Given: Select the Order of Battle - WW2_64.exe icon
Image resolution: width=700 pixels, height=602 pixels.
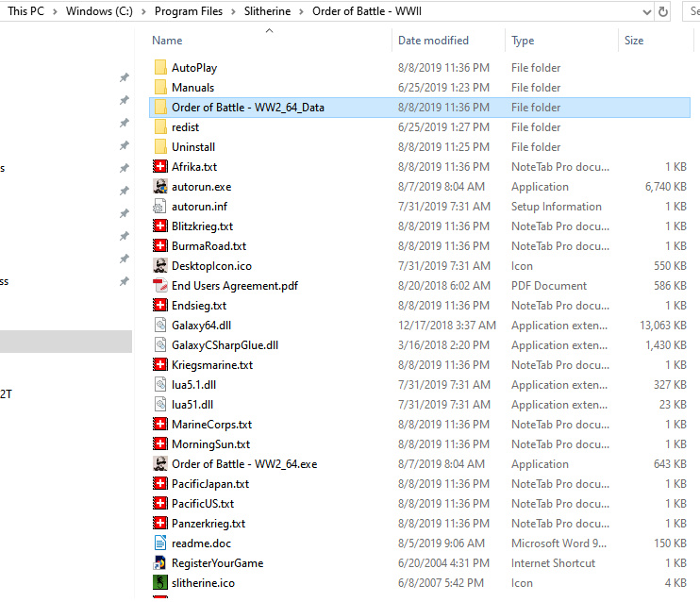Looking at the screenshot, I should (160, 464).
